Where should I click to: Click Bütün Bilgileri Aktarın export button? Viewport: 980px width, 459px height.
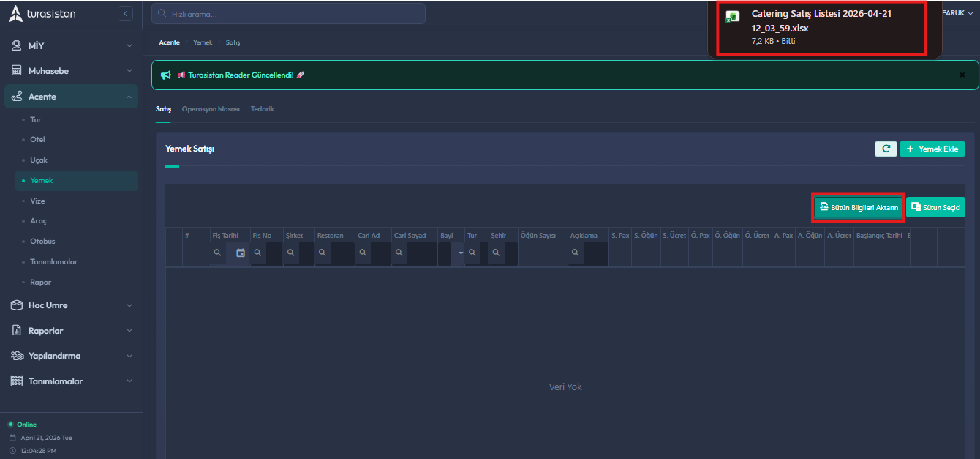pos(859,207)
